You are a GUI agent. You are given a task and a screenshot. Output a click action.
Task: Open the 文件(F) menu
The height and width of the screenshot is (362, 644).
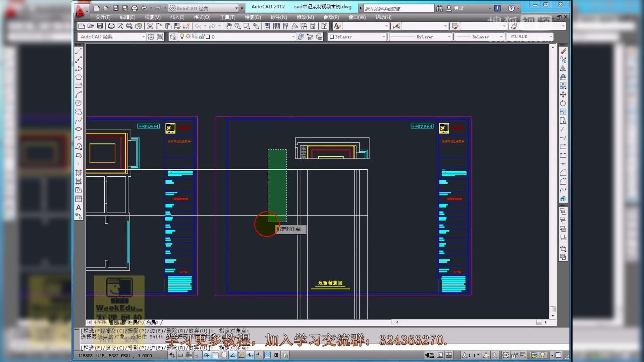coord(103,17)
